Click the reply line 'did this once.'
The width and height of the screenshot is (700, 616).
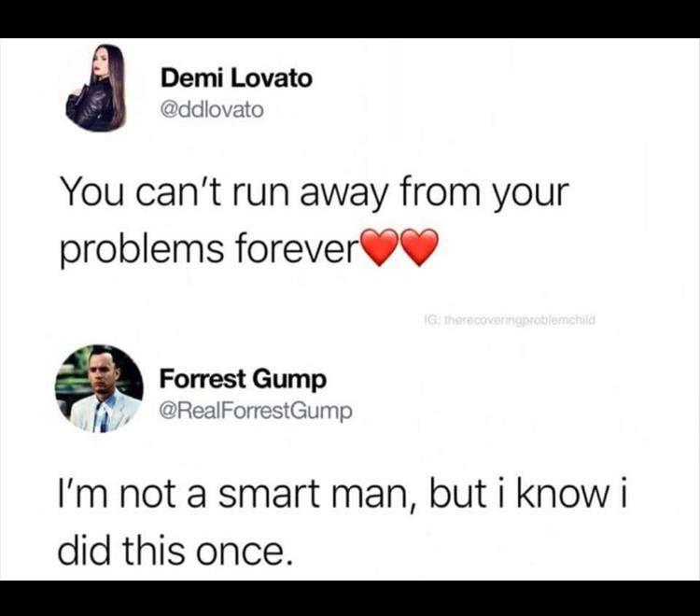(175, 550)
